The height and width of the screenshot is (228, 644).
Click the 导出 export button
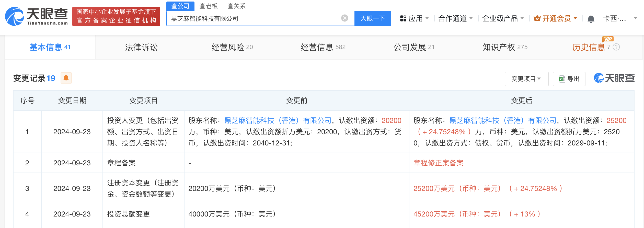click(569, 79)
